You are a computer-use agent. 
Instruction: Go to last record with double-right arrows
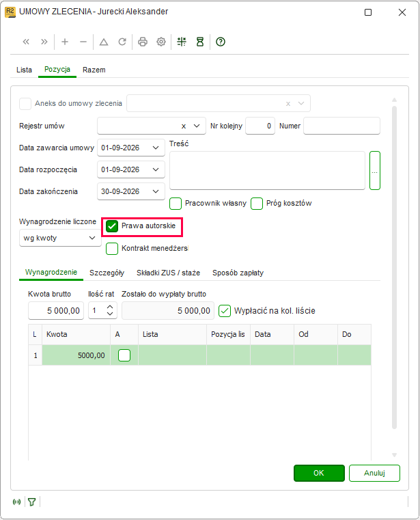tap(44, 42)
